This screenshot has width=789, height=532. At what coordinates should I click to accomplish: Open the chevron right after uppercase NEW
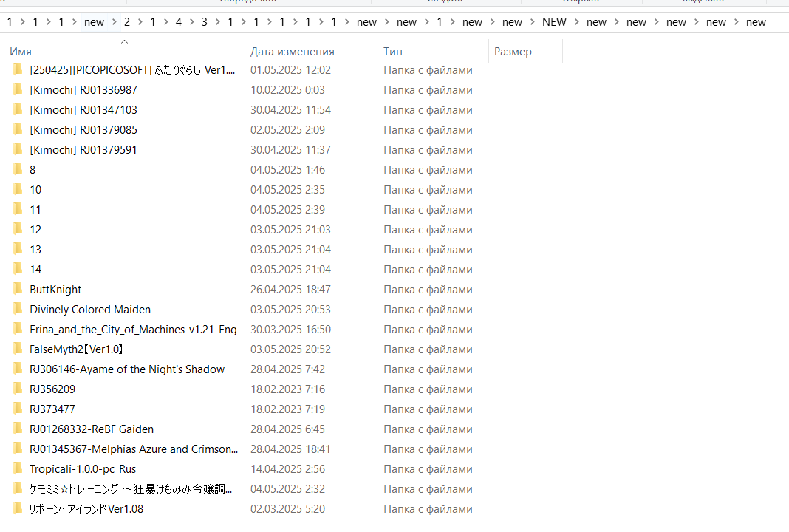point(577,22)
